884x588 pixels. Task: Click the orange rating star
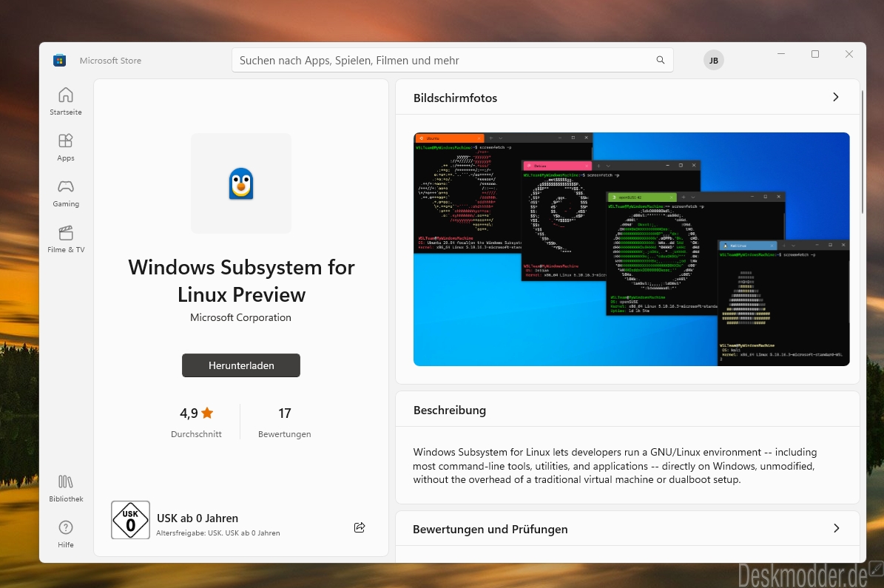pyautogui.click(x=207, y=413)
